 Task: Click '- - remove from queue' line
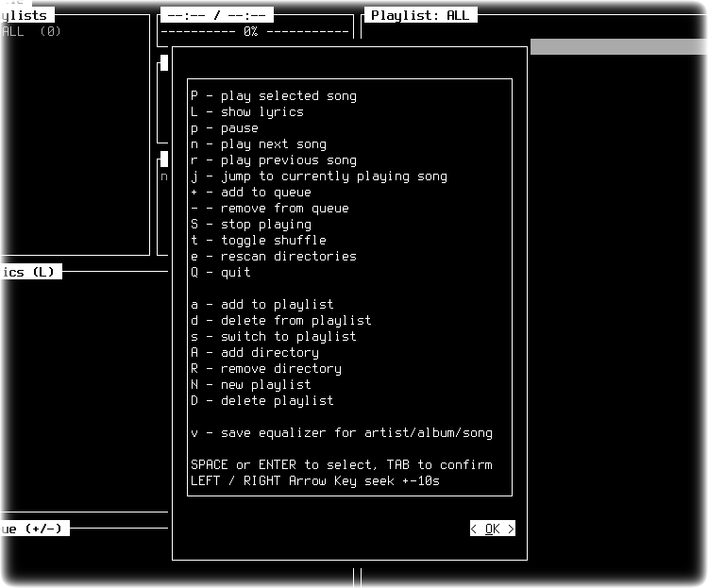[x=270, y=208]
